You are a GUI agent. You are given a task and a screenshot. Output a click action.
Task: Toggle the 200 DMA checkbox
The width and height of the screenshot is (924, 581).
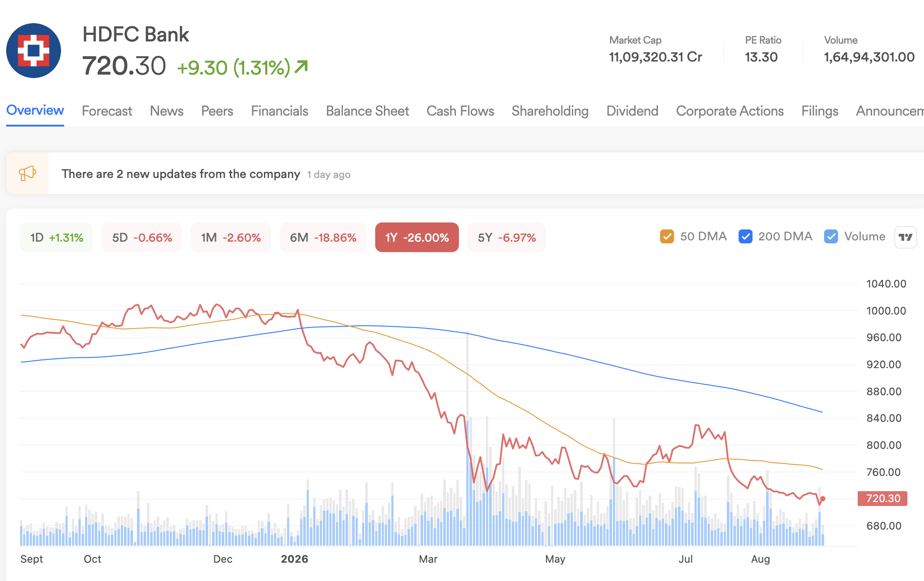point(745,236)
